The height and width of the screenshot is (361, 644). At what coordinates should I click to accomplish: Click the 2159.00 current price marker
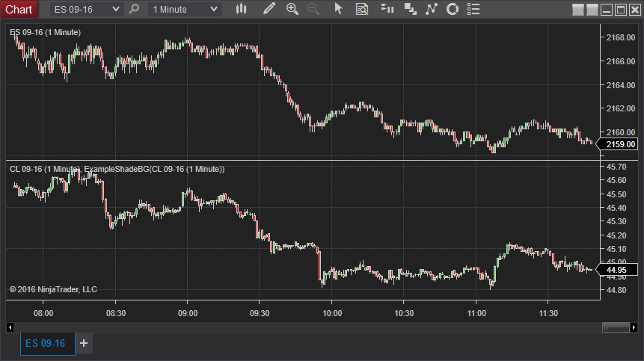[x=617, y=144]
